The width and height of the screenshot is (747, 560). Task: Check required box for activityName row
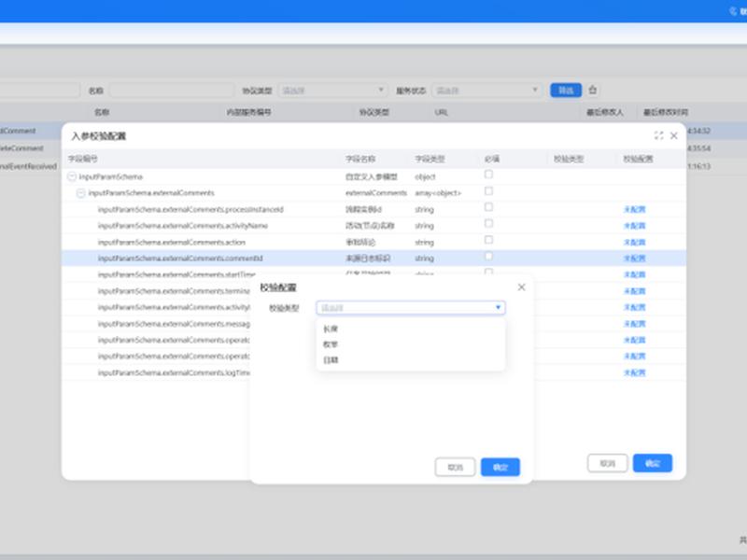pyautogui.click(x=488, y=223)
